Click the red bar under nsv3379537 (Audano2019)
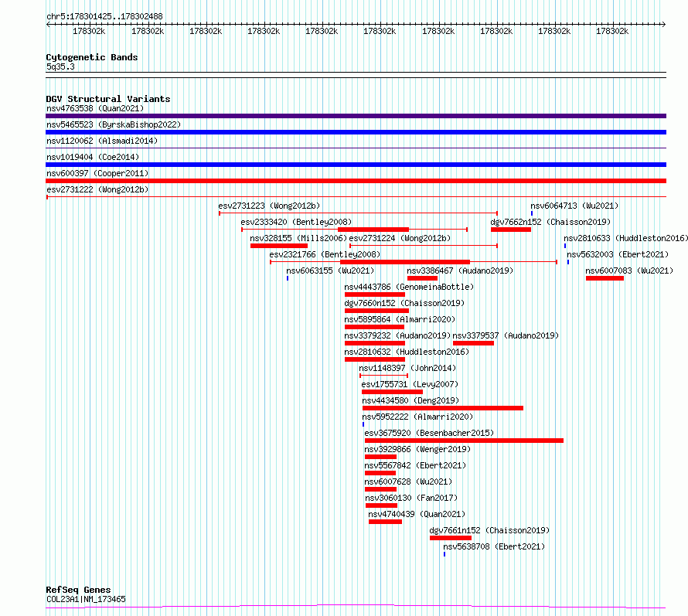Image resolution: width=688 pixels, height=616 pixels. pyautogui.click(x=473, y=343)
